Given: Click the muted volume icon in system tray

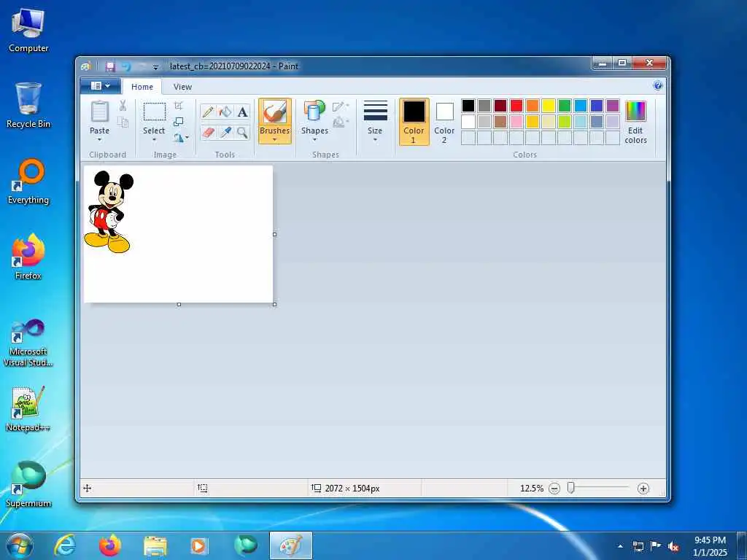Looking at the screenshot, I should [673, 546].
